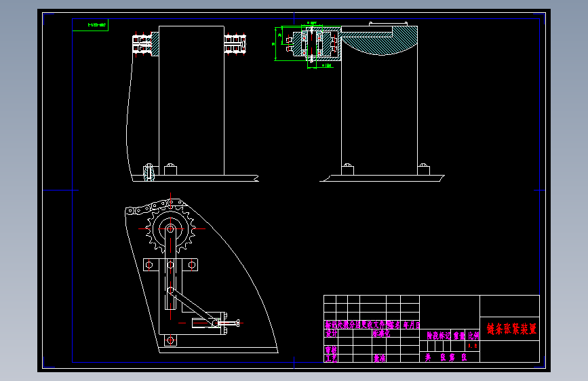This screenshot has height=381, width=588.
Task: Click the 共 张 第 张 sheet count row
Action: [446, 357]
